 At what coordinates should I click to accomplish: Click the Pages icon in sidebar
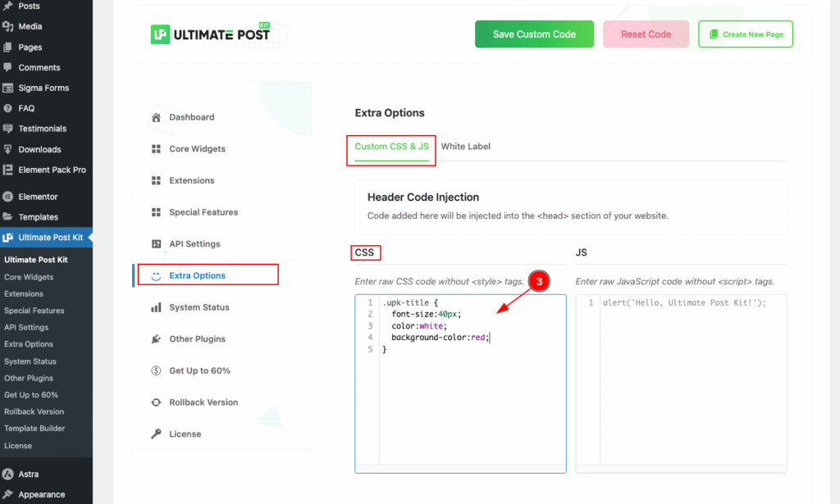click(8, 47)
